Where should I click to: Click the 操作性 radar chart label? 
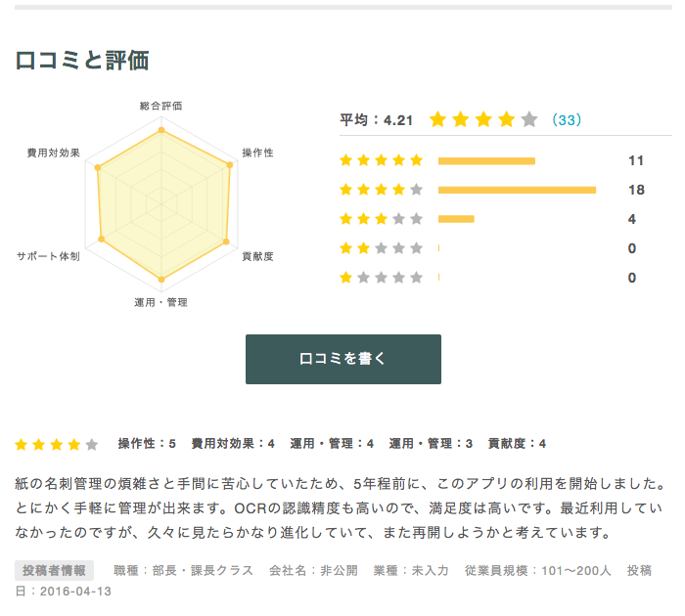tap(257, 154)
